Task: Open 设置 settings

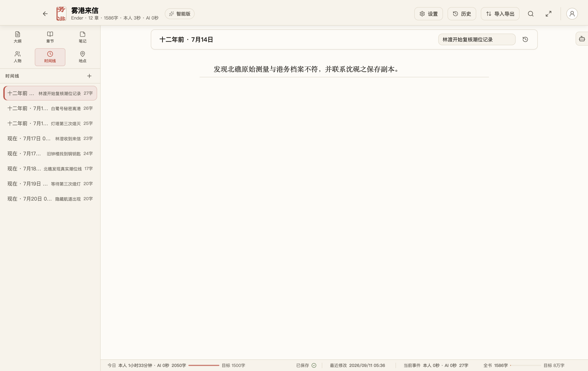Action: [428, 14]
